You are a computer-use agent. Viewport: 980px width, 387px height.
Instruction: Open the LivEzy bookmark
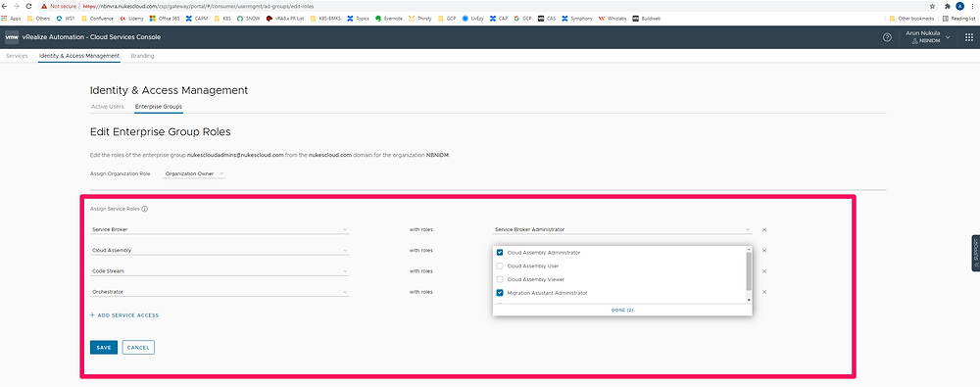pos(473,19)
